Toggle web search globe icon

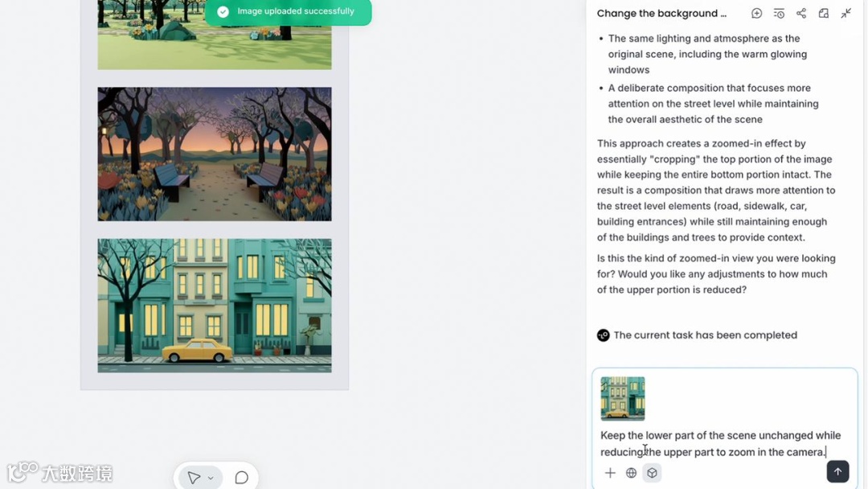coord(631,473)
